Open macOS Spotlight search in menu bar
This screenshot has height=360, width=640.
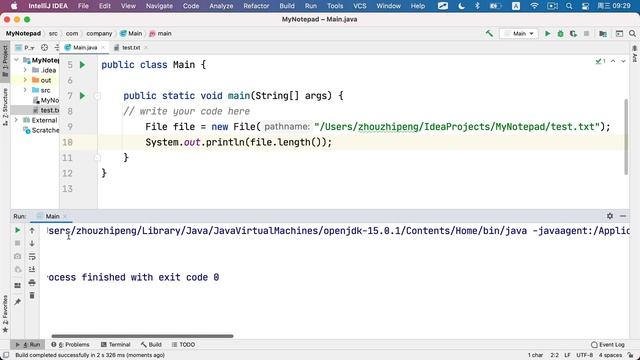click(x=569, y=6)
